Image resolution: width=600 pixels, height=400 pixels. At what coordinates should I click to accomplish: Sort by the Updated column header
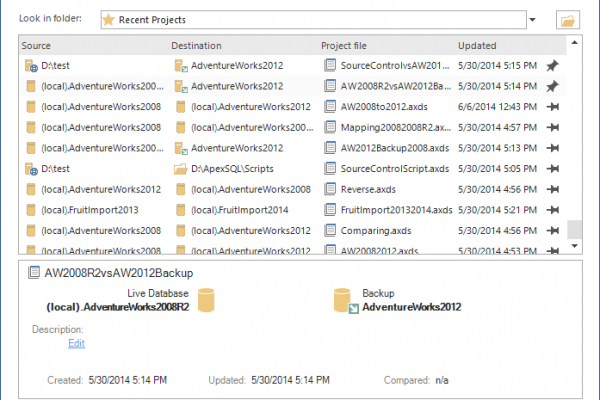click(x=477, y=46)
